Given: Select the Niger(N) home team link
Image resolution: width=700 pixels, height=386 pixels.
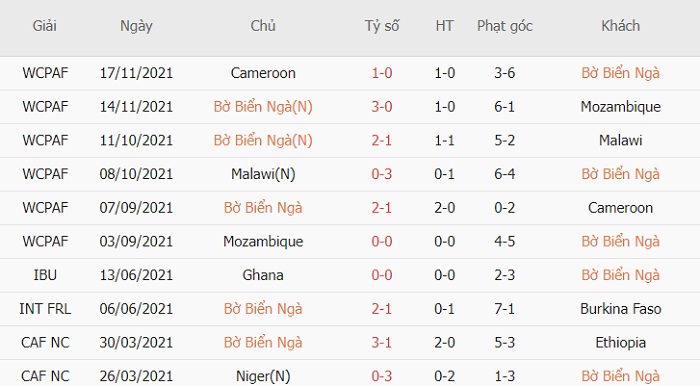Looking at the screenshot, I should click(x=263, y=376).
